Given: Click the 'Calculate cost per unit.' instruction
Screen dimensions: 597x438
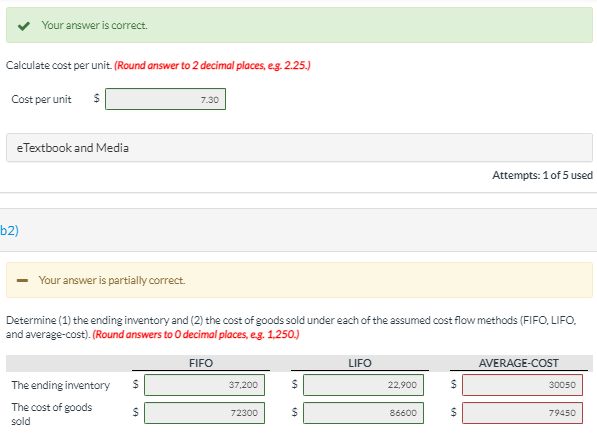Looking at the screenshot, I should tap(59, 66).
